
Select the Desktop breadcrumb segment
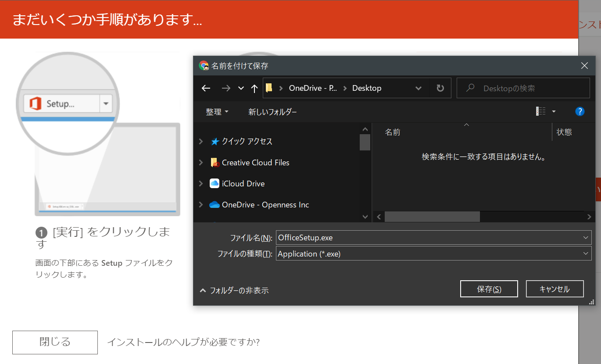pyautogui.click(x=367, y=88)
